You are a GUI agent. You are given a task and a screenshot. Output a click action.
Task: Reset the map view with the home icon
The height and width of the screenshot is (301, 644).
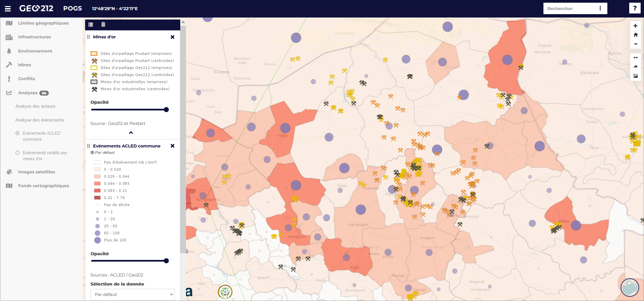pyautogui.click(x=635, y=35)
